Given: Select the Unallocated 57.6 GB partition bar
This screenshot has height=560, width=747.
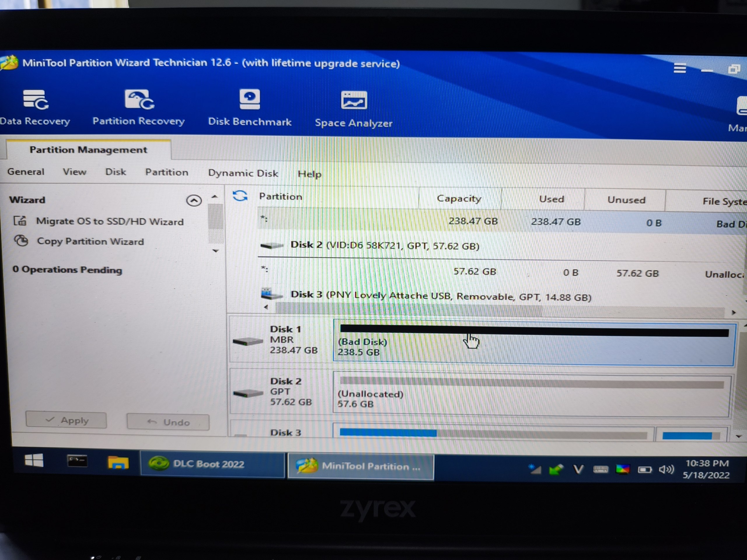Looking at the screenshot, I should pos(532,395).
